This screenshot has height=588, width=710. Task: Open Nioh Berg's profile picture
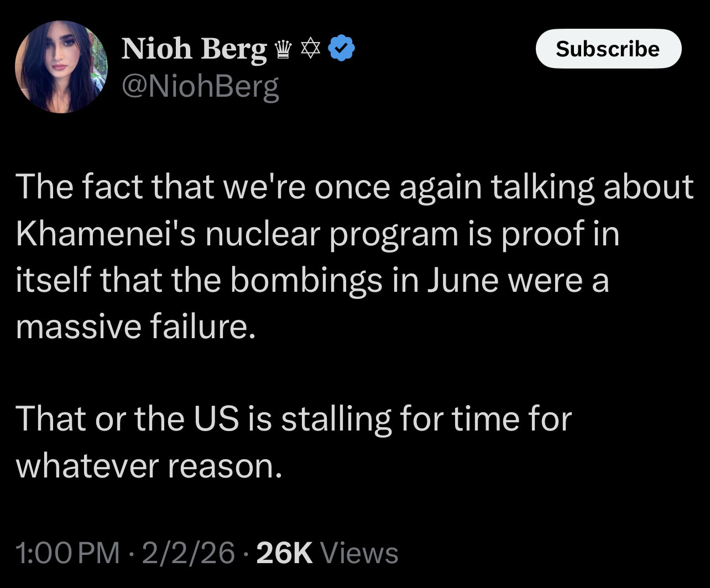click(61, 67)
